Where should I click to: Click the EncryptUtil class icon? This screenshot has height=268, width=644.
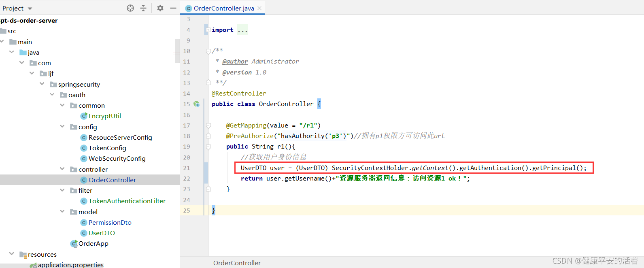tap(84, 116)
